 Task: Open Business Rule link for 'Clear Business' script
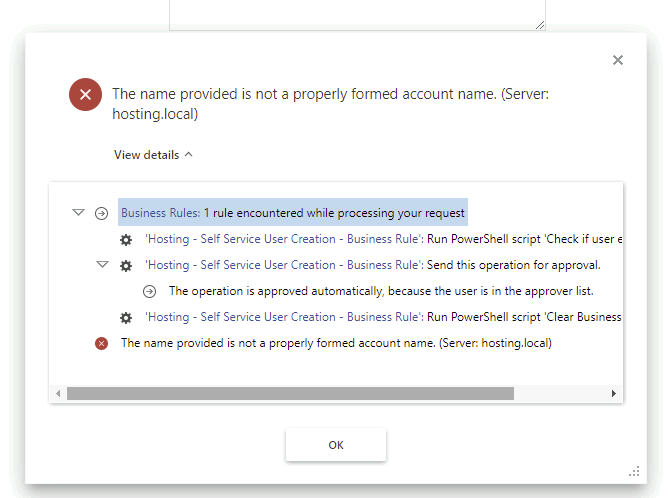pyautogui.click(x=284, y=317)
